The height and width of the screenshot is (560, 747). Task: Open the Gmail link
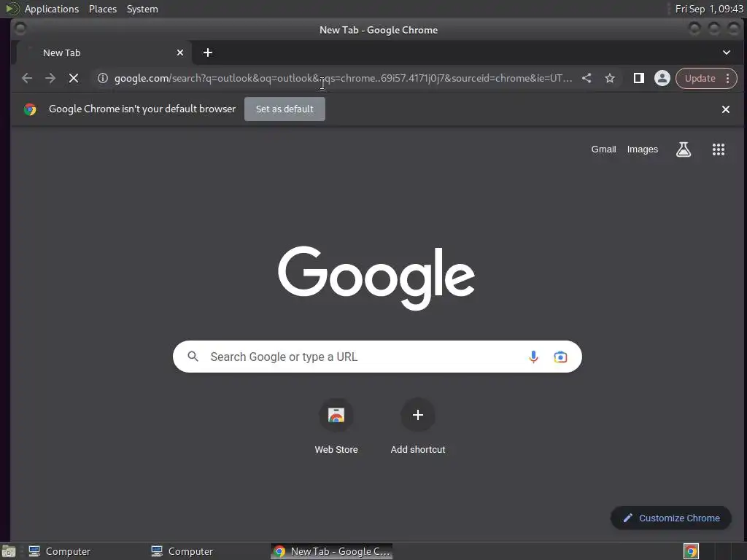[x=603, y=149]
